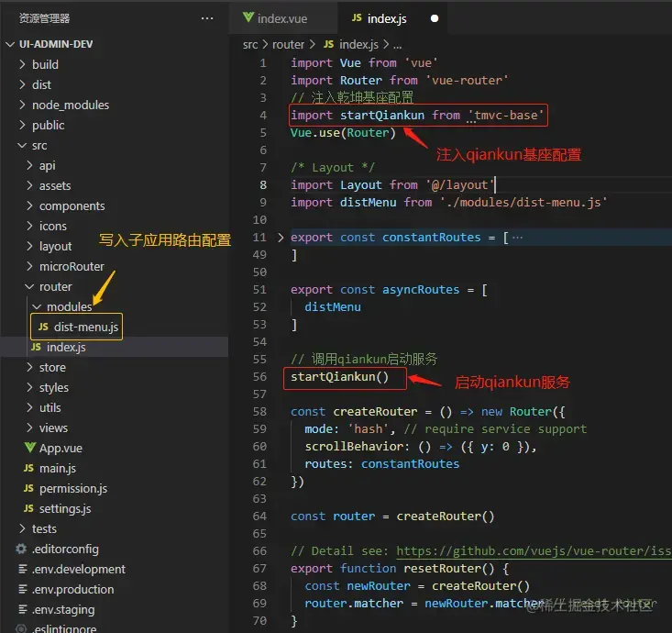Open .env.staging file

63,609
